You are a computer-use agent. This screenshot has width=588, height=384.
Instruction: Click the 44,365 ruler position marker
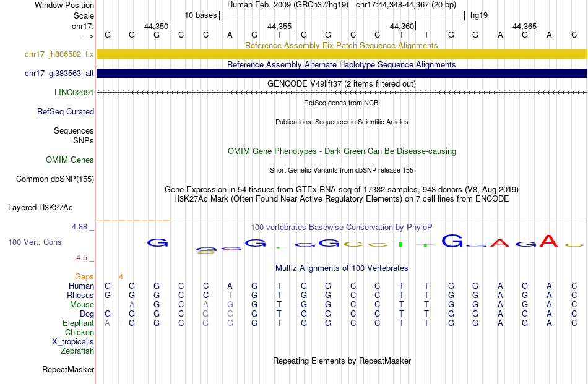tap(525, 26)
